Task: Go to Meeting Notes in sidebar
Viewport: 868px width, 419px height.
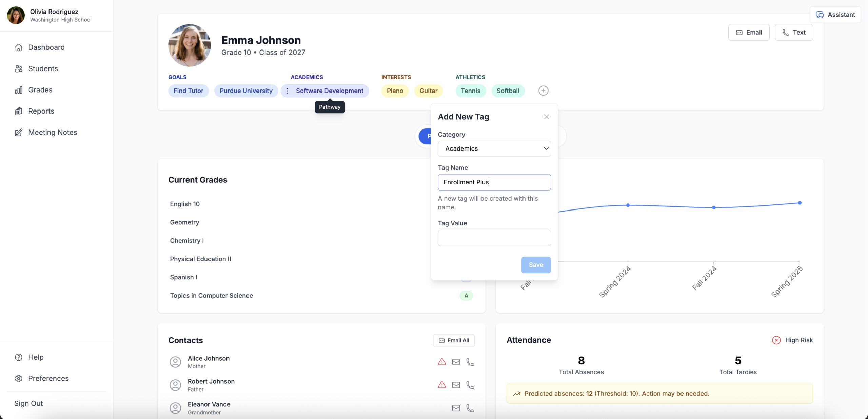Action: point(53,133)
